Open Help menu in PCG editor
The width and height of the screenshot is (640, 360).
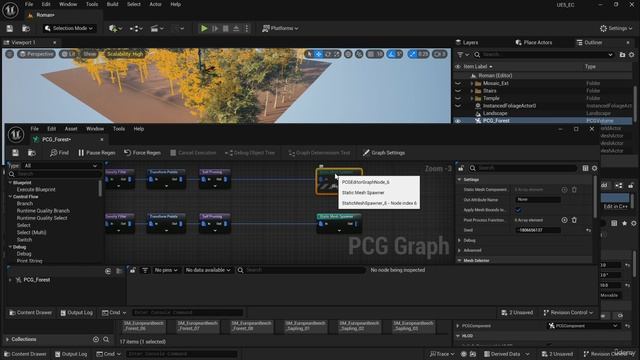pyautogui.click(x=139, y=129)
